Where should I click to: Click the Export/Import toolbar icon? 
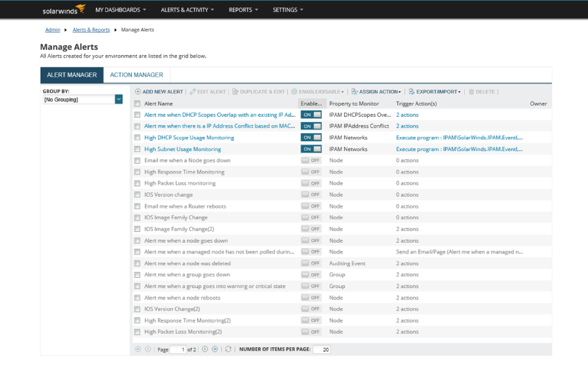[x=412, y=91]
